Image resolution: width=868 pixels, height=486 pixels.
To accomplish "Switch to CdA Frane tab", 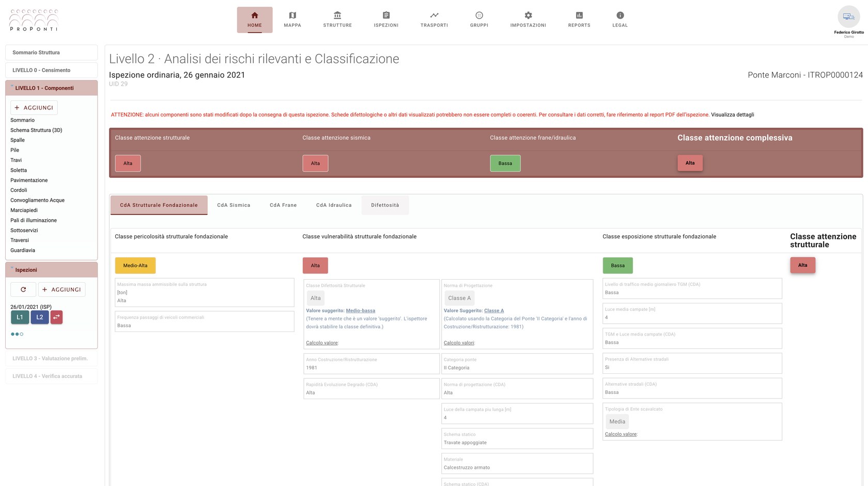I will [283, 205].
